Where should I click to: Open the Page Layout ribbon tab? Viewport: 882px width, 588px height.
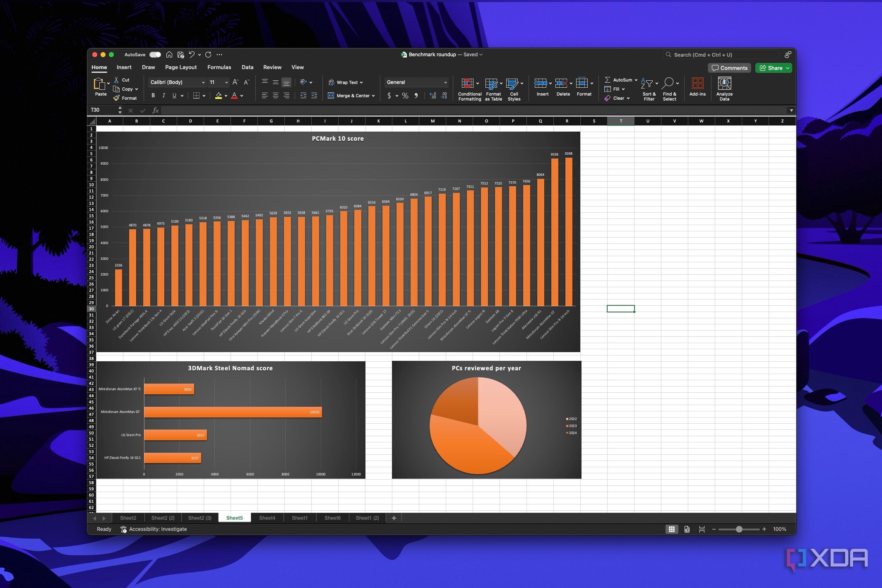181,67
